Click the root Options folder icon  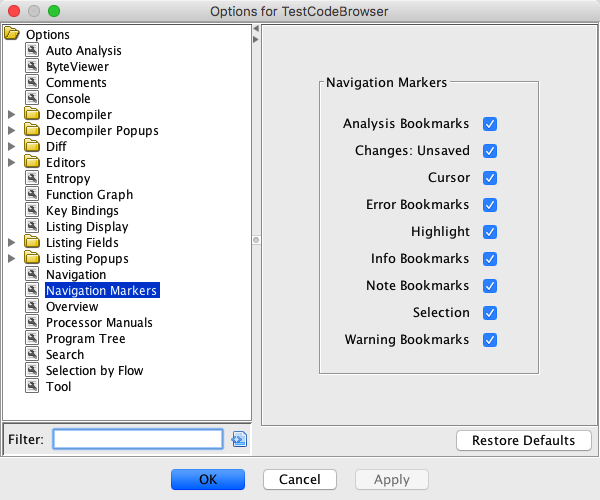tap(12, 35)
